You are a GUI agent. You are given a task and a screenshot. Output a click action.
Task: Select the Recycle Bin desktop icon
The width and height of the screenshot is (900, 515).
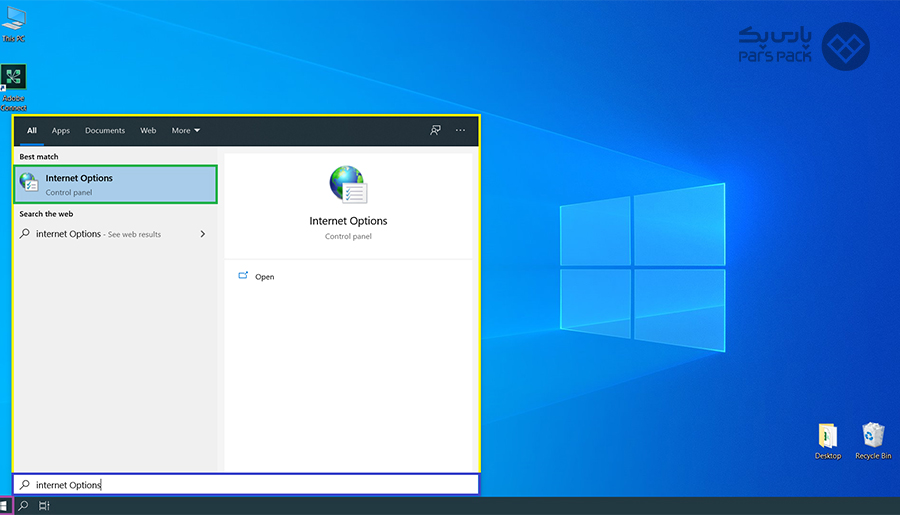873,441
